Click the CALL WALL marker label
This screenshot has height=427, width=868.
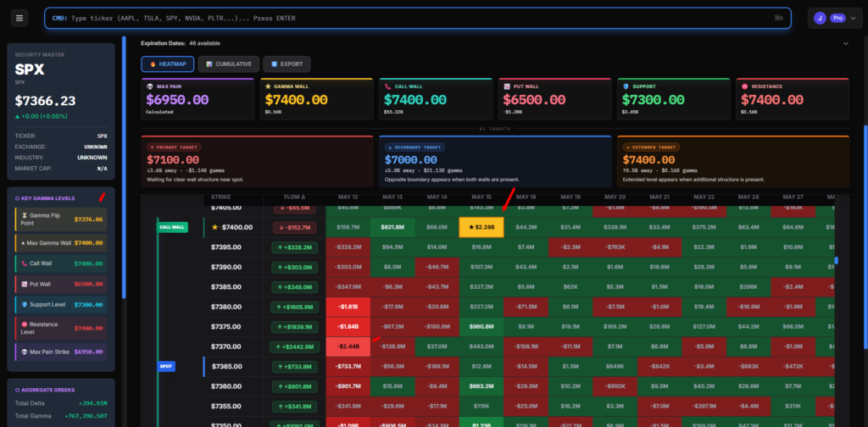[173, 227]
